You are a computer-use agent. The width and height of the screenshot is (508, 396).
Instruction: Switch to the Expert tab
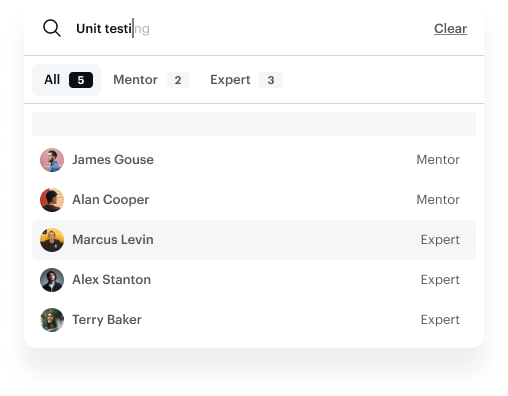tap(246, 80)
